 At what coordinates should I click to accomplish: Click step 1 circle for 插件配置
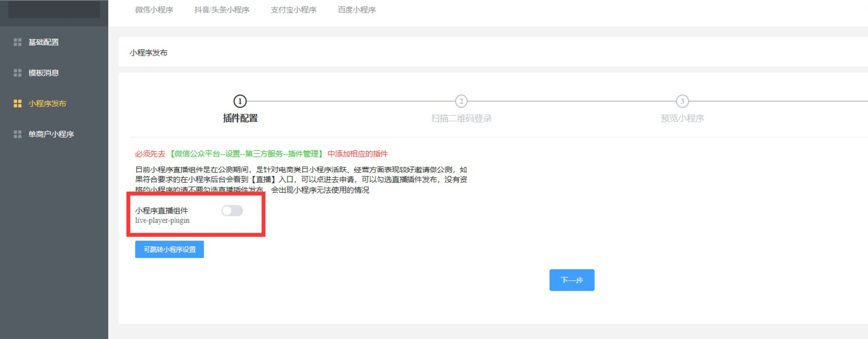pyautogui.click(x=240, y=102)
